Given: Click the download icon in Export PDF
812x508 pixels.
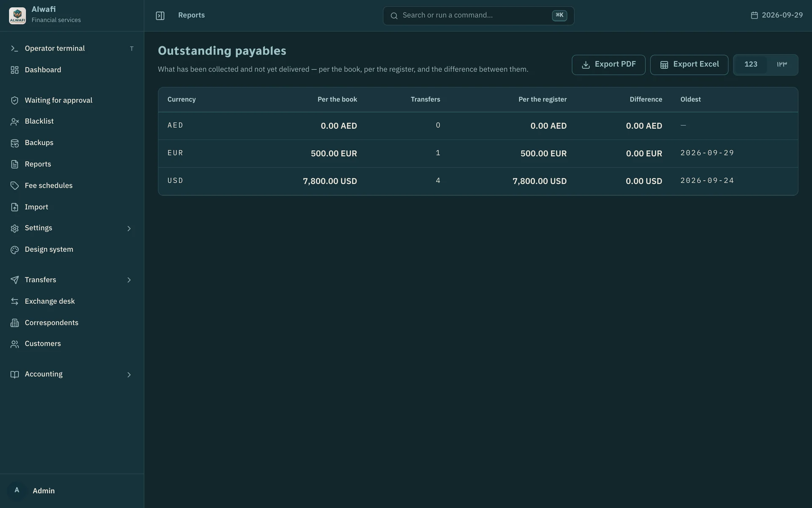Looking at the screenshot, I should coord(586,65).
